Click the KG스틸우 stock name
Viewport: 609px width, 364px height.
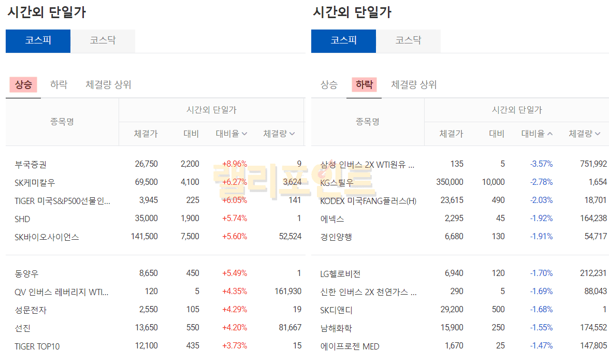click(x=337, y=183)
